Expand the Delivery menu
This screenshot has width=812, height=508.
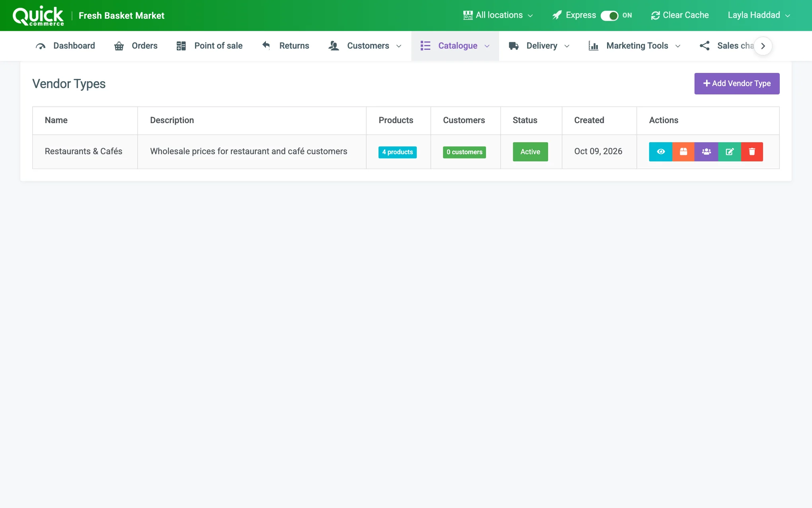pyautogui.click(x=539, y=46)
